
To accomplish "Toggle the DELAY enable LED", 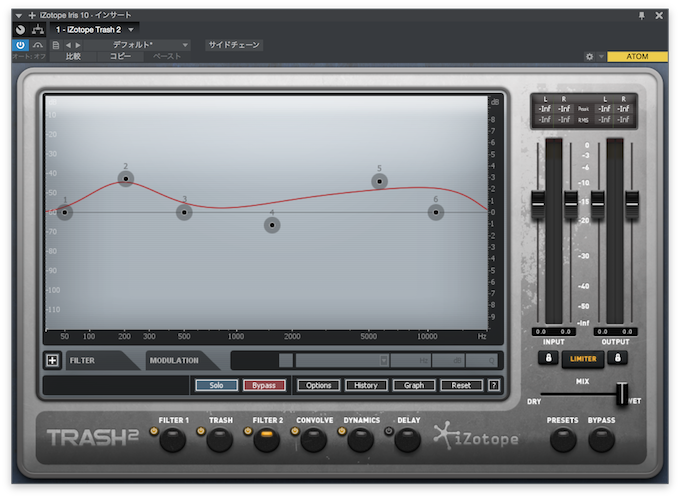I will tap(389, 431).
